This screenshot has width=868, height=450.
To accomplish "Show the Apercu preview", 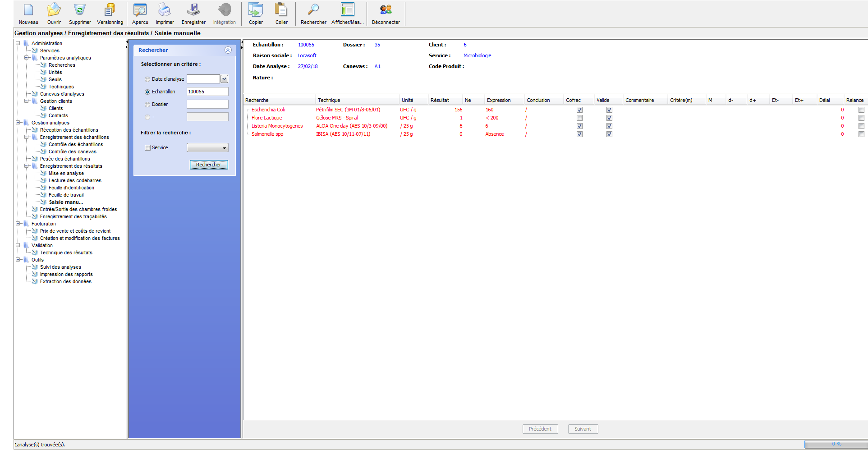I will (x=140, y=10).
